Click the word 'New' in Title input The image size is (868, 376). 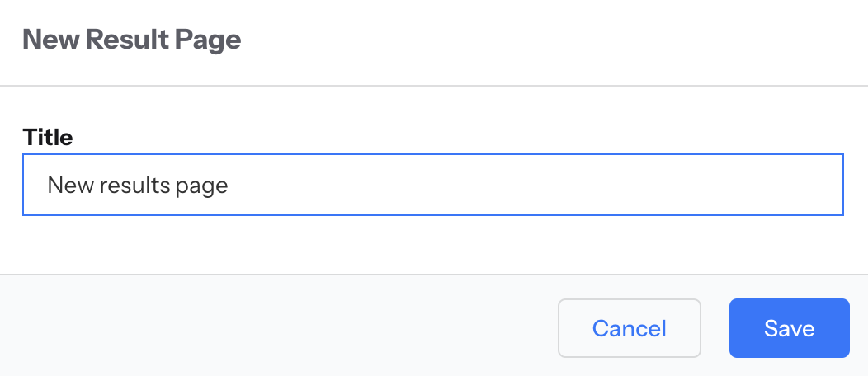70,185
